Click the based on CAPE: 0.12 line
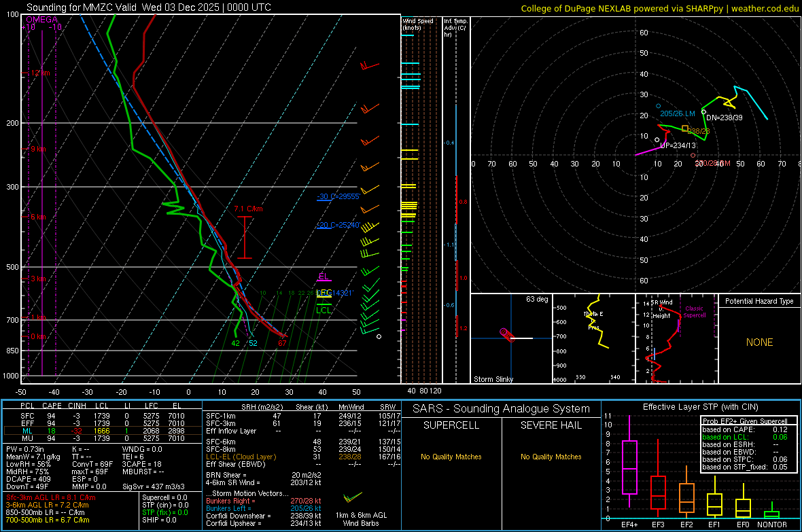The height and width of the screenshot is (532, 802). click(745, 429)
